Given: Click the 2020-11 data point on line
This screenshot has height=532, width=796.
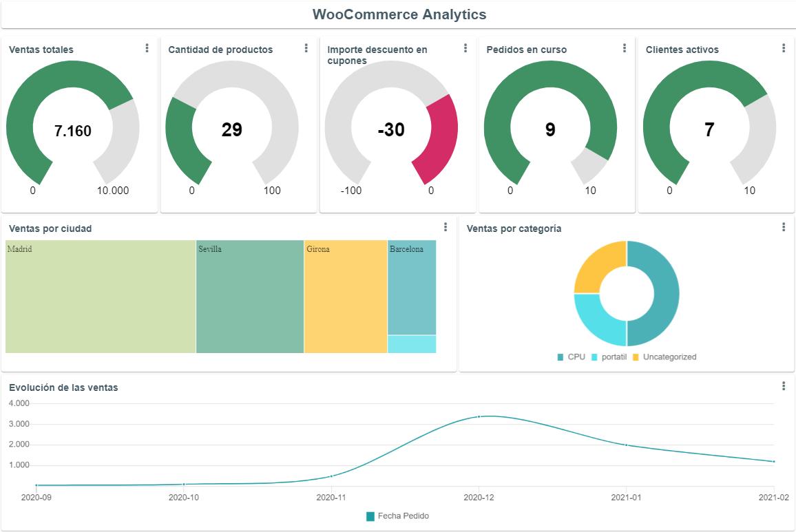Looking at the screenshot, I should click(331, 476).
